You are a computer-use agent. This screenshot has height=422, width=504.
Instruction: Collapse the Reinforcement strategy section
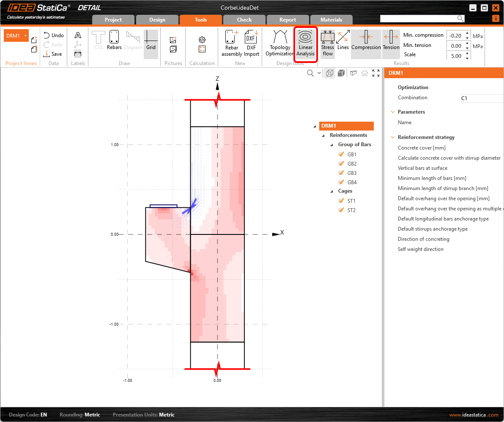pyautogui.click(x=392, y=137)
